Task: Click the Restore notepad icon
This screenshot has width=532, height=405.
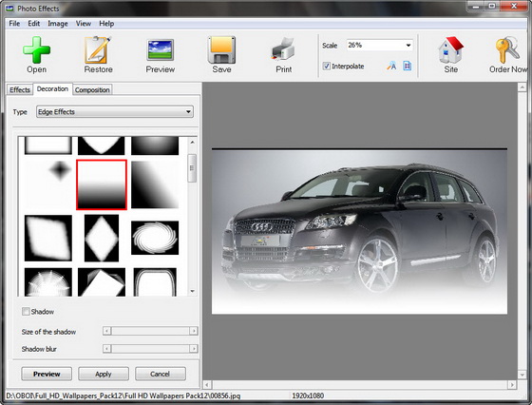Action: coord(98,49)
